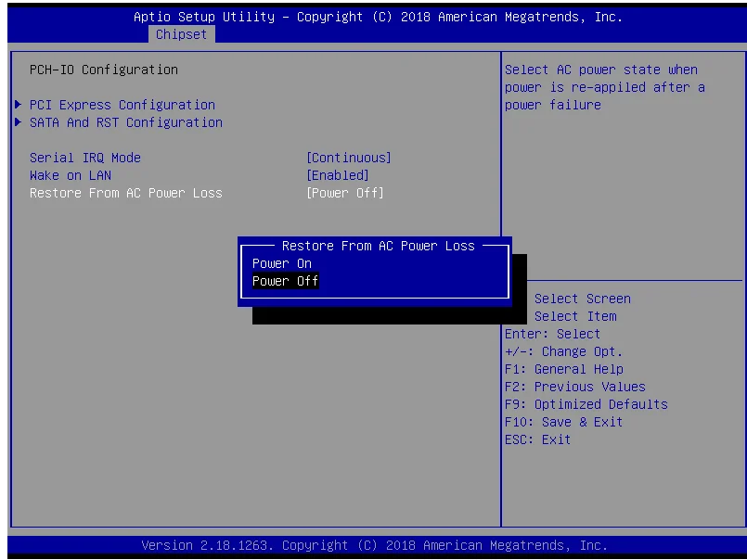Viewport: 747px width, 560px height.
Task: Open SATA And RST Configuration submenu
Action: coord(126,122)
